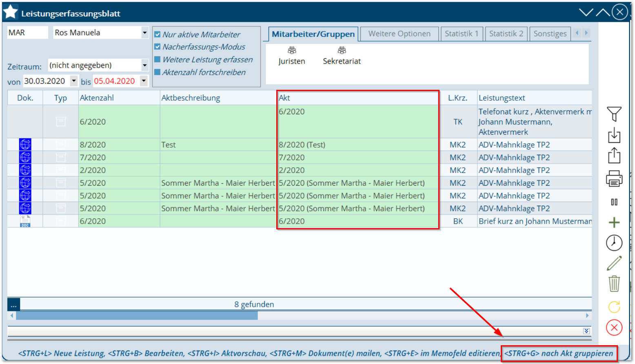Switch to Weitere Optionen tab
The width and height of the screenshot is (635, 364).
click(x=399, y=33)
